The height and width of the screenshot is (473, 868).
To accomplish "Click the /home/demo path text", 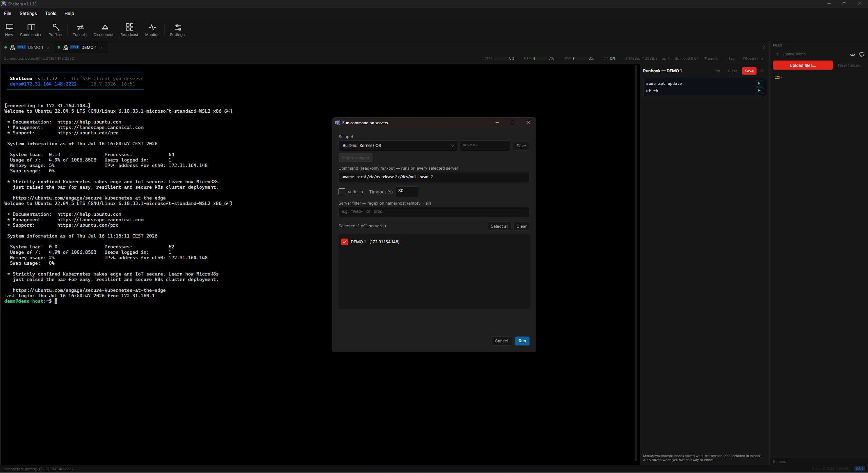I will pos(794,54).
